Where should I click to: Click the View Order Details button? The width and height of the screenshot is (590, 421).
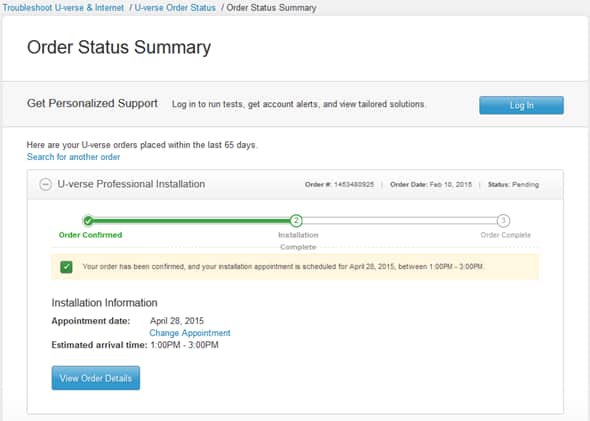[96, 378]
